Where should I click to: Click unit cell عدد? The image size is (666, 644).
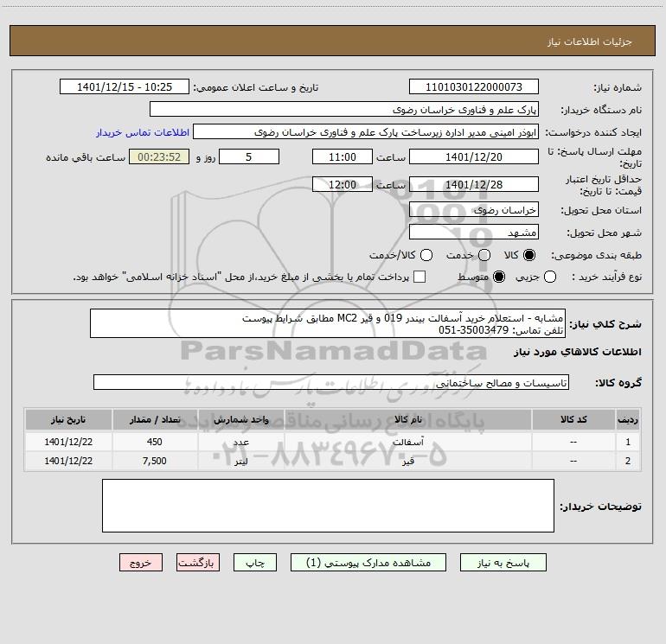coord(240,442)
